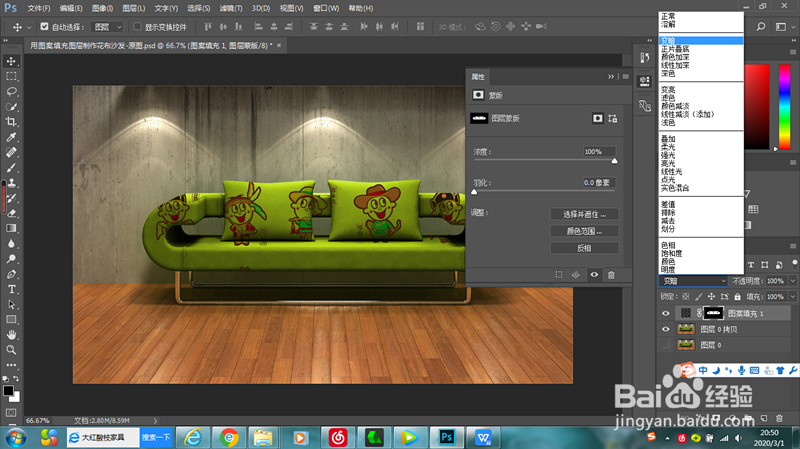Screen dimensions: 800x449
Task: Open the Auto-Select 图层 dropdown
Action: 108,27
